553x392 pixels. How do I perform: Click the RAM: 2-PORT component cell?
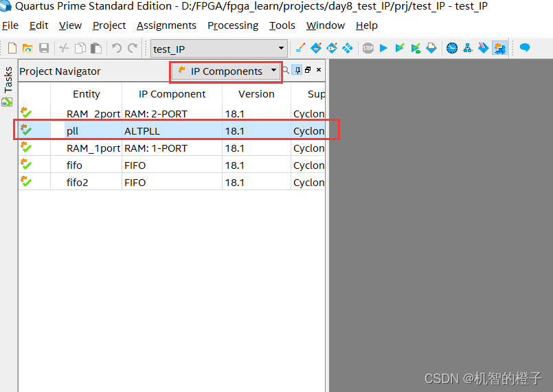[172, 114]
